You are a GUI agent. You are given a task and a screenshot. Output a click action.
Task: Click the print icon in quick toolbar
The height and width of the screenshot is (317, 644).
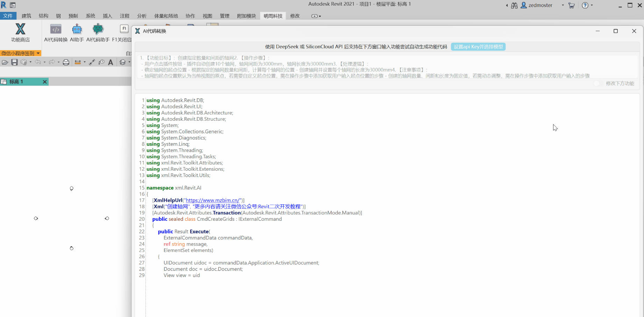point(66,62)
